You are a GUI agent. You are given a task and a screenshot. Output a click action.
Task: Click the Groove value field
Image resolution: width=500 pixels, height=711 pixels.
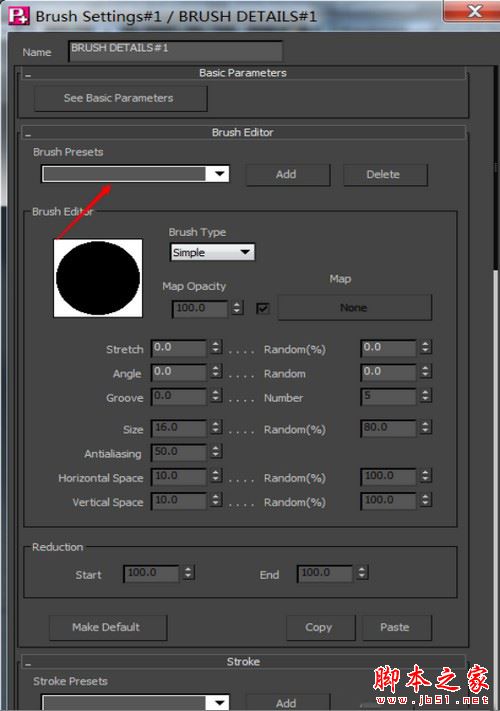tap(179, 397)
